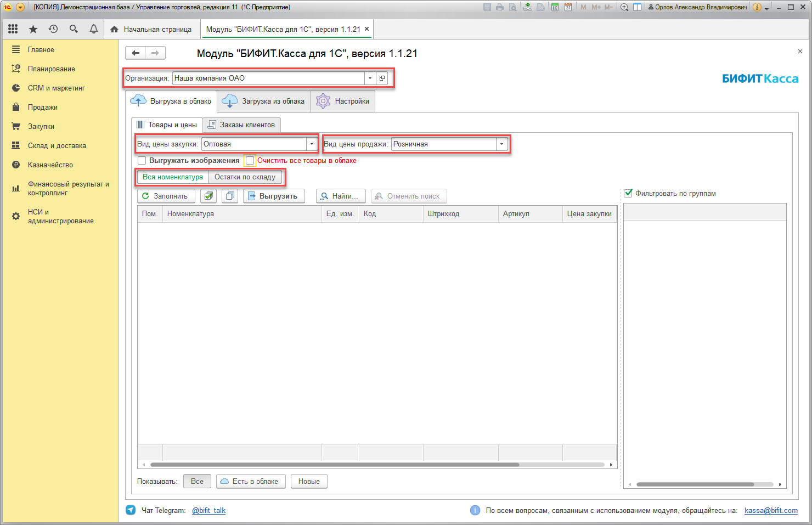Click the blue information icon at bottom
This screenshot has width=812, height=525.
pyautogui.click(x=475, y=510)
